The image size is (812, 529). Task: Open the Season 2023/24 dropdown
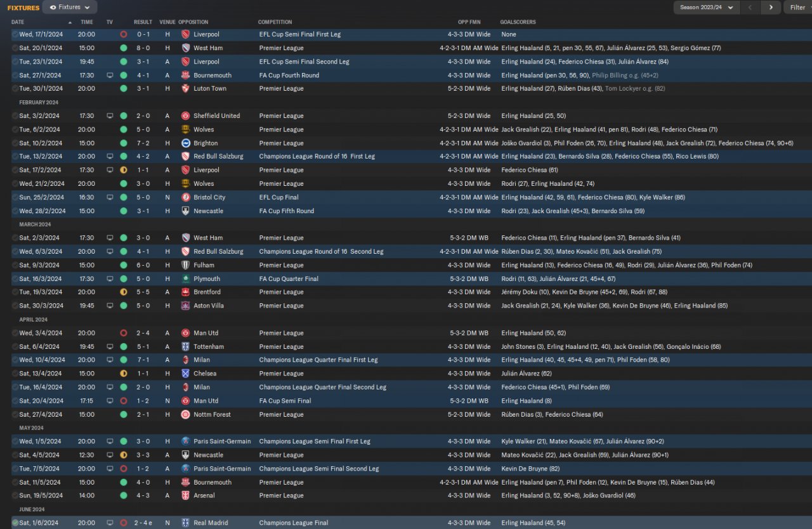(707, 8)
